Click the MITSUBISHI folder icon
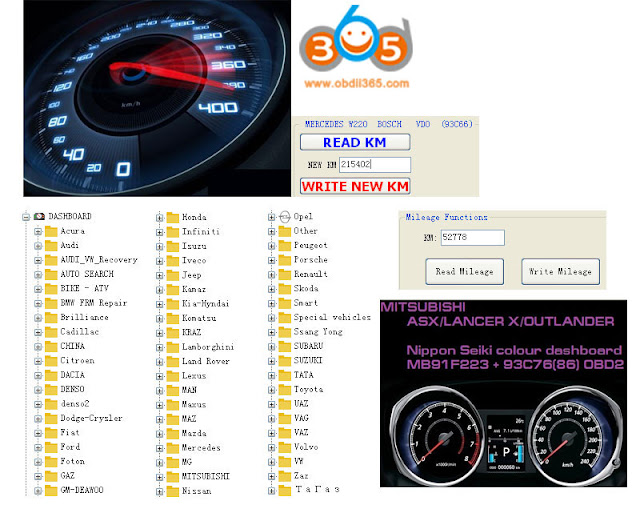The height and width of the screenshot is (509, 640). coord(173,476)
